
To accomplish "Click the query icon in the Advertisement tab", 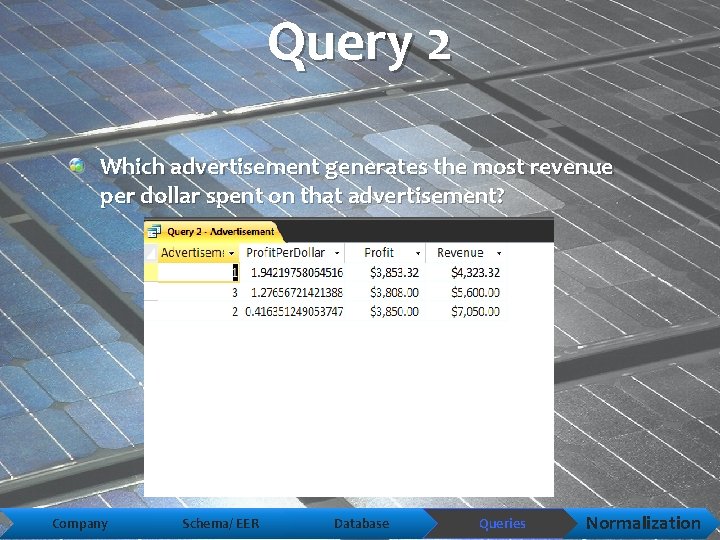I will click(x=154, y=231).
